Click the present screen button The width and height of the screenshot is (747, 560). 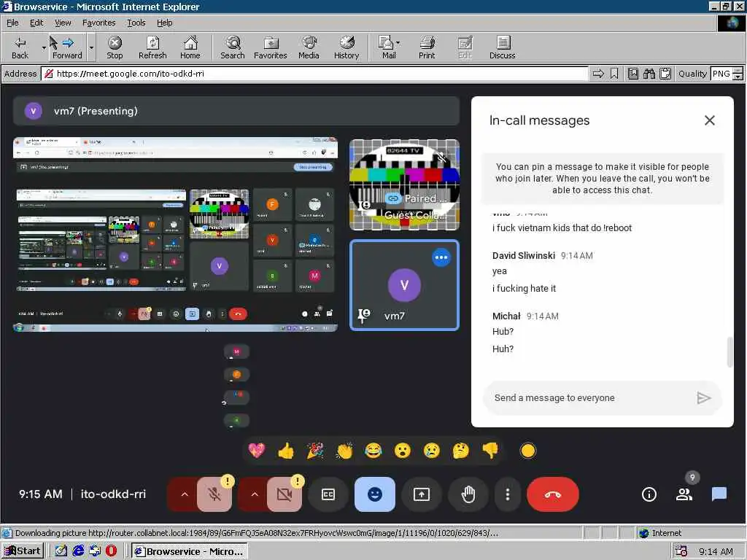pyautogui.click(x=422, y=494)
